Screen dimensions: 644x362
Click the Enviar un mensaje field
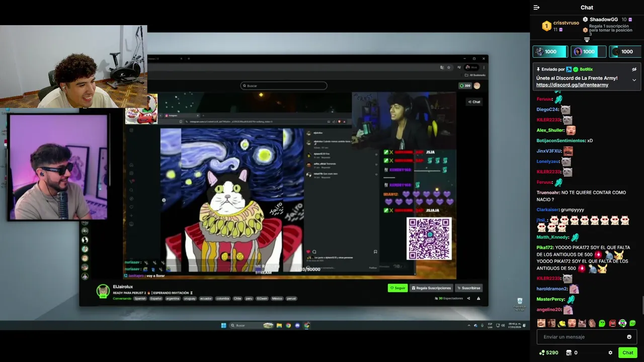(x=587, y=337)
